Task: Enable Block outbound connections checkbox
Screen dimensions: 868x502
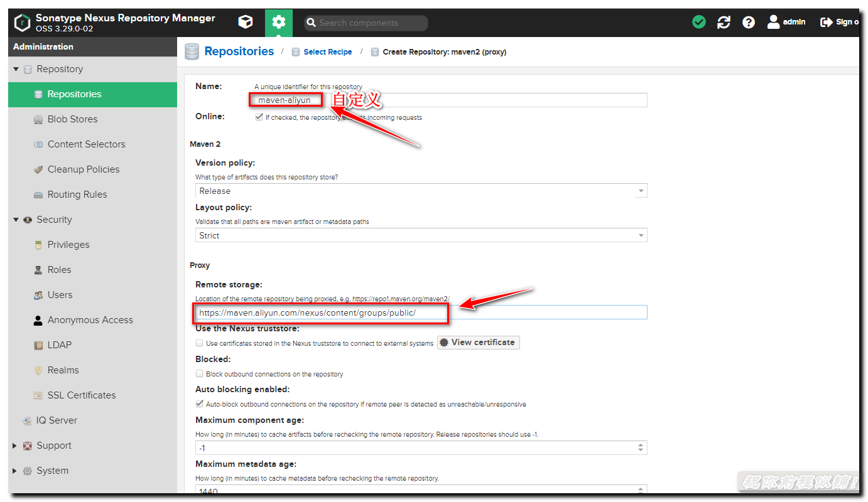Action: [x=199, y=373]
